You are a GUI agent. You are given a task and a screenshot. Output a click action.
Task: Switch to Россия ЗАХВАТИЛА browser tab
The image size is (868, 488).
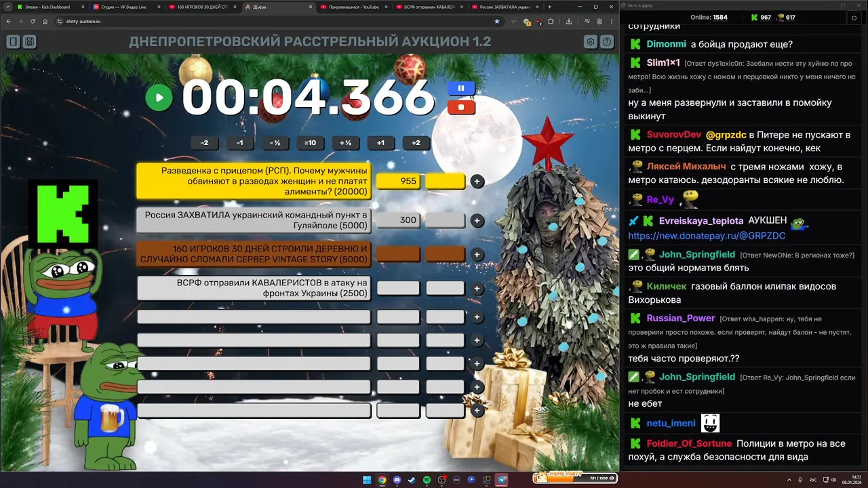tap(505, 7)
